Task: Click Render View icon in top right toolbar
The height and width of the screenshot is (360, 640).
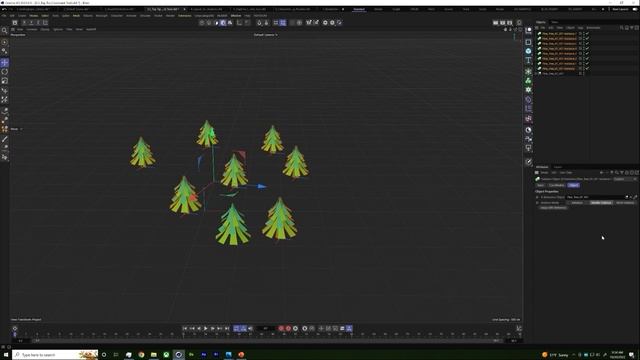Action: (x=496, y=23)
